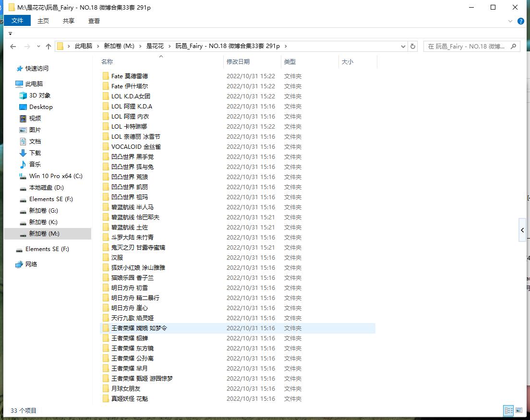This screenshot has height=420, width=530.
Task: Select the LOL 卡特琳娜 folder icon
Action: click(106, 126)
